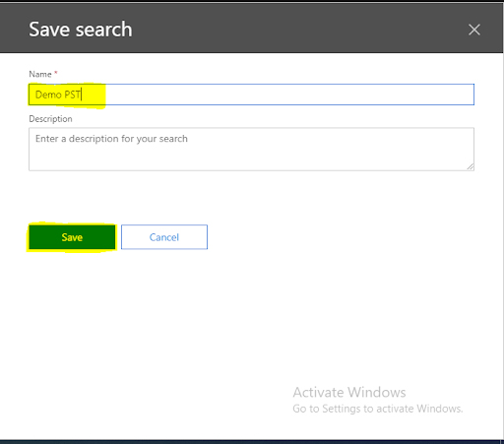Screen dimensions: 504x444
Task: Click the 'Enter a description' placeholder text
Action: pyautogui.click(x=111, y=139)
